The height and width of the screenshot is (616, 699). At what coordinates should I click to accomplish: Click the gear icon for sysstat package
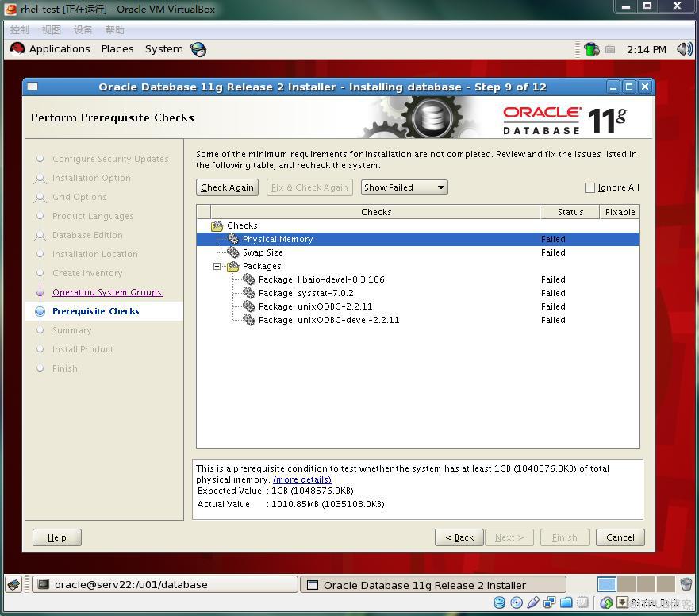pyautogui.click(x=249, y=293)
